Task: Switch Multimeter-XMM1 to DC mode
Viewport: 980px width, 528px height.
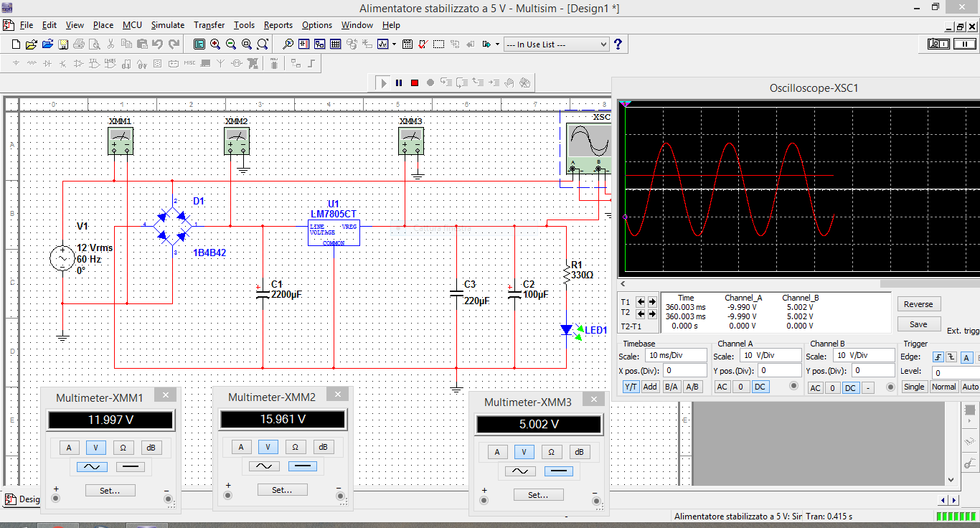Action: point(130,467)
